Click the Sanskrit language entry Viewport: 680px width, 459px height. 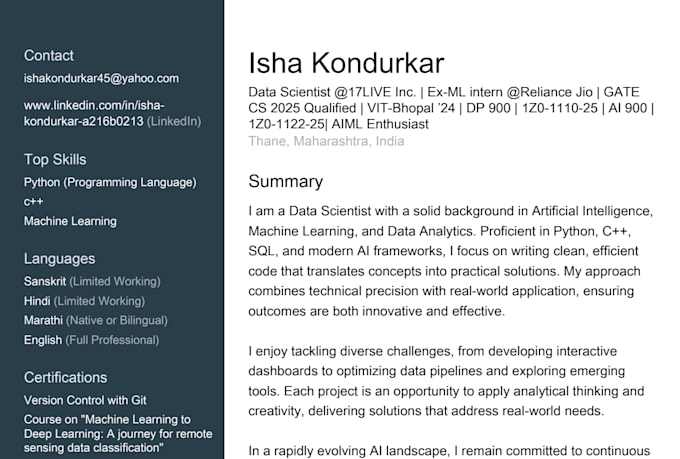[x=92, y=282]
